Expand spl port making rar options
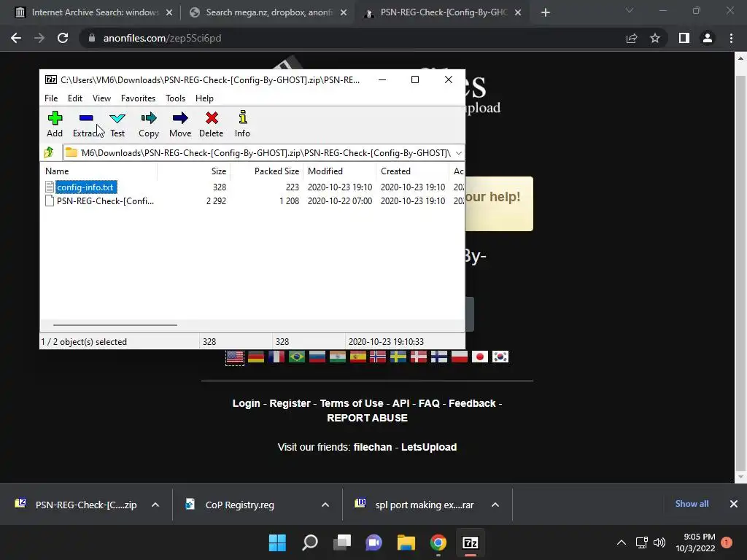The width and height of the screenshot is (747, 560). (x=495, y=505)
